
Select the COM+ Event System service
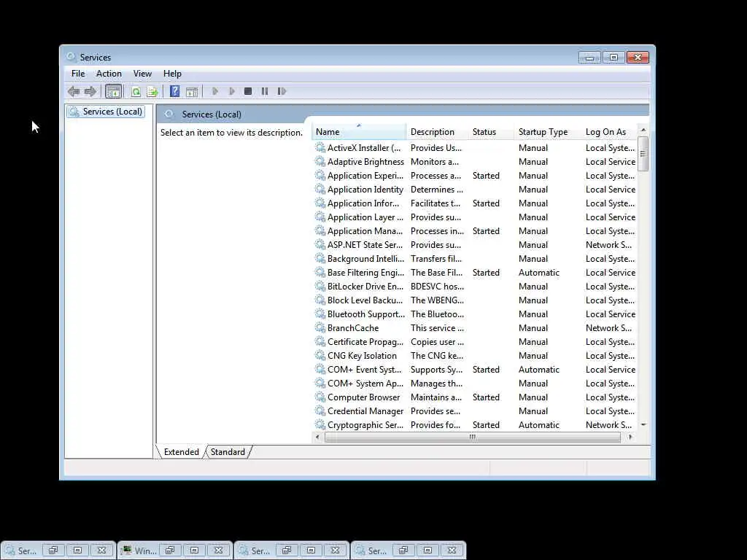[475, 369]
